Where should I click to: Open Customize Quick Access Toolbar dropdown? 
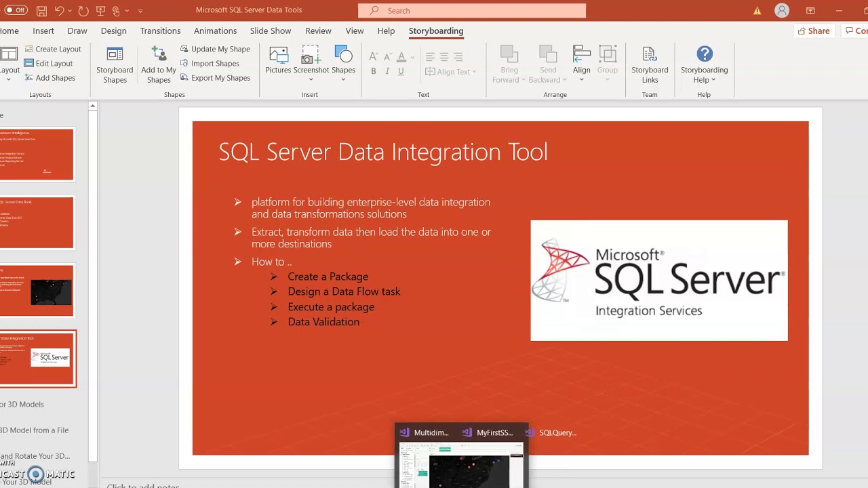pyautogui.click(x=140, y=11)
